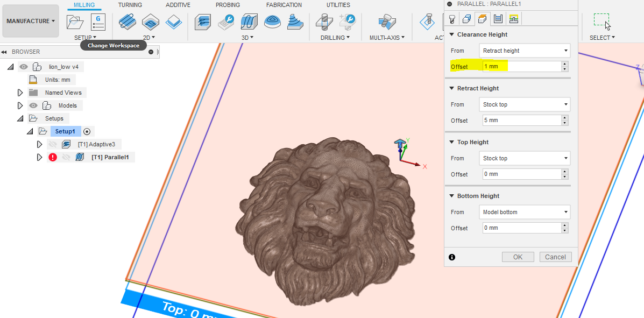The width and height of the screenshot is (644, 318).
Task: Click the Post Process icon in Setup group
Action: coord(97,22)
